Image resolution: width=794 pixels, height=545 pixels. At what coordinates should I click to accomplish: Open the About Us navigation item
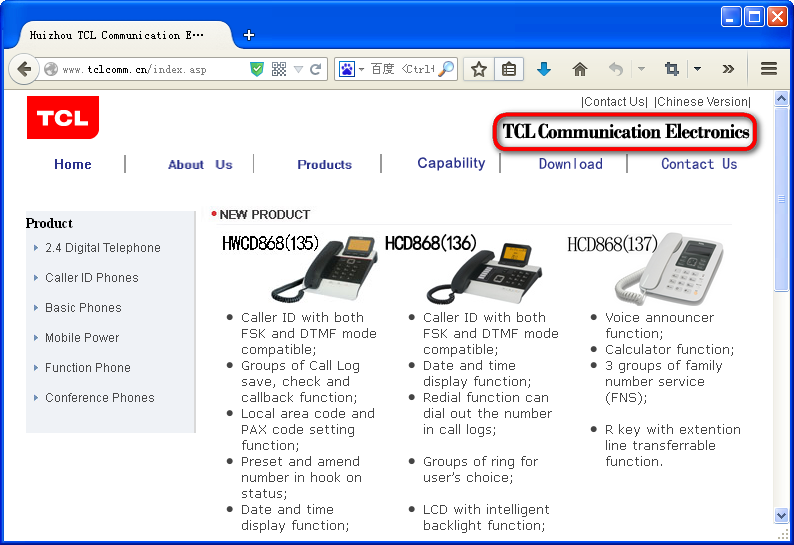coord(200,165)
